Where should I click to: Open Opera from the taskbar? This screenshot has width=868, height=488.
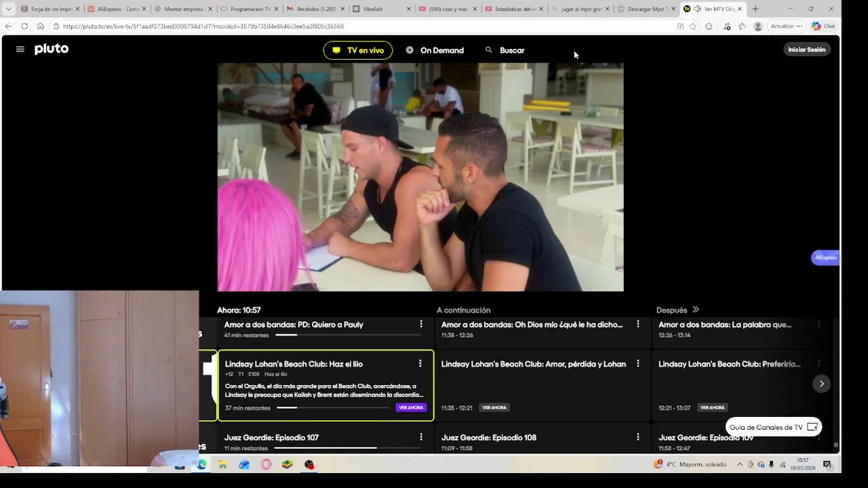[266, 464]
